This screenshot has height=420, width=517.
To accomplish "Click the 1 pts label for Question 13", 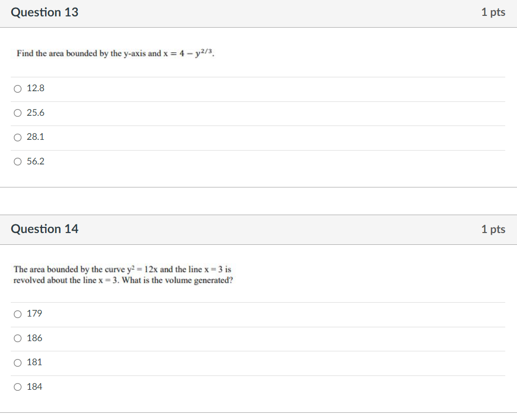I will (493, 12).
